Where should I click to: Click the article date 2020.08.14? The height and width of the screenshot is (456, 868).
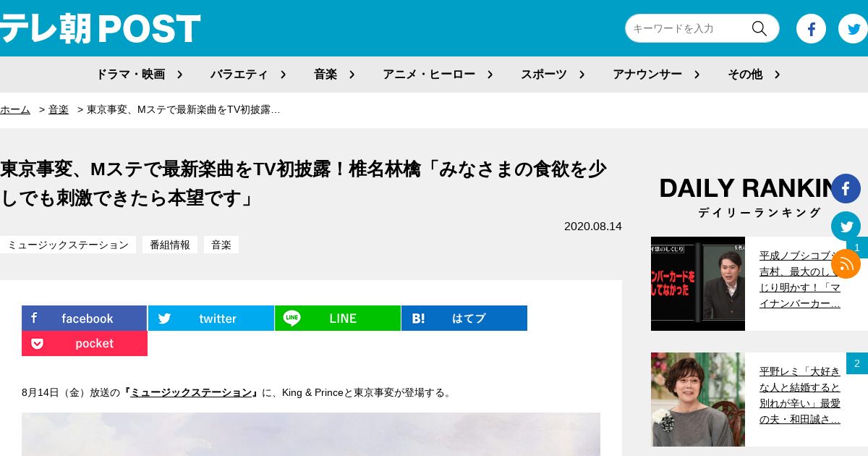pyautogui.click(x=593, y=226)
